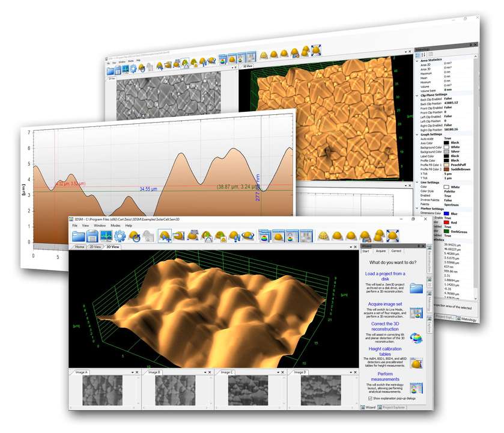Open the Image D pane dropdown arrow
This screenshot has width=504, height=433.
(351, 372)
